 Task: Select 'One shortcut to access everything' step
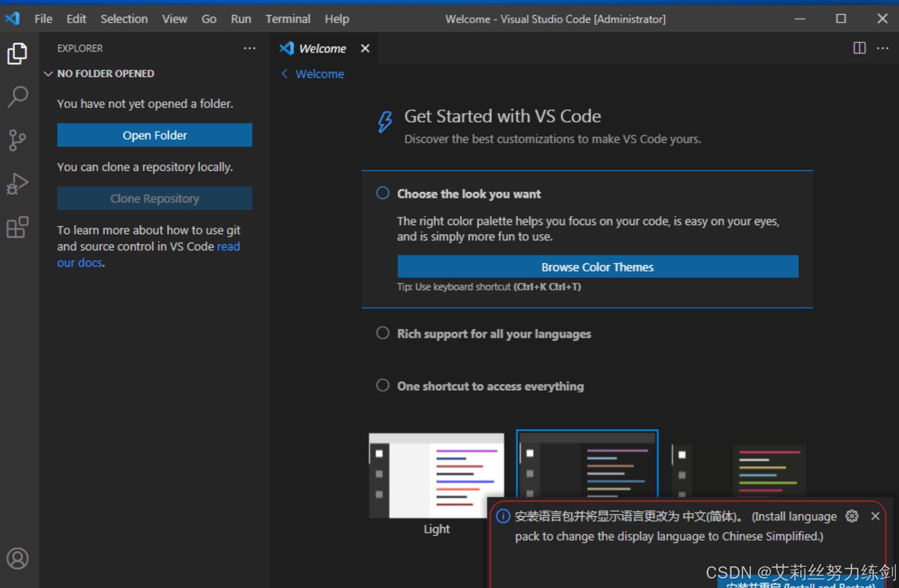pyautogui.click(x=382, y=386)
